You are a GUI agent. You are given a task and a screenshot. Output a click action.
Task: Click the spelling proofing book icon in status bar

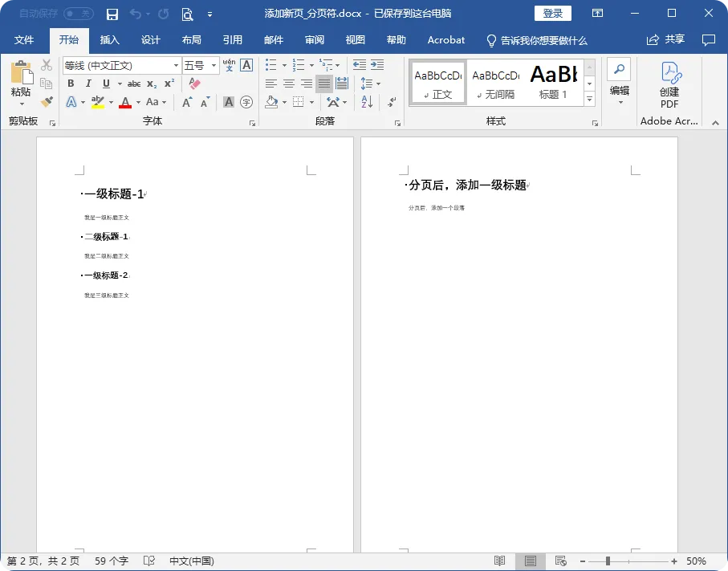click(x=149, y=561)
